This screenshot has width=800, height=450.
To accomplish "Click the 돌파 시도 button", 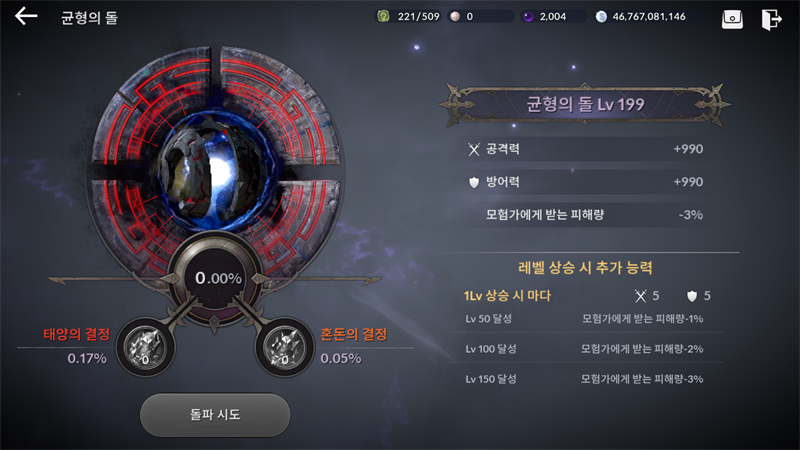I will tap(215, 414).
